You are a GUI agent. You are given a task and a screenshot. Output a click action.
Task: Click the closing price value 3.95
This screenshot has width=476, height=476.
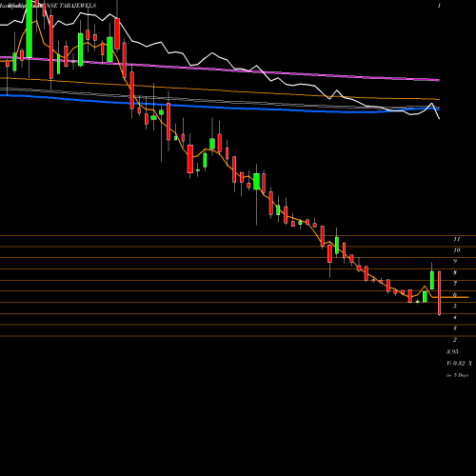(452, 352)
